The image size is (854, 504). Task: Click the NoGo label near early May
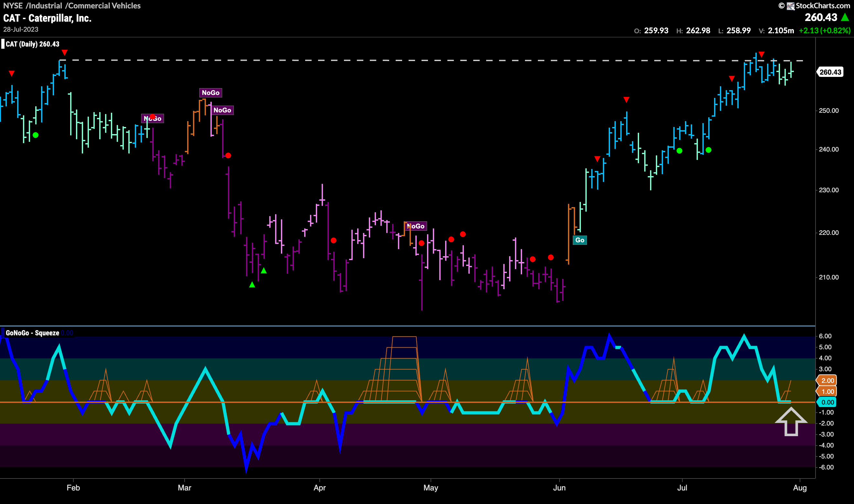coord(415,226)
